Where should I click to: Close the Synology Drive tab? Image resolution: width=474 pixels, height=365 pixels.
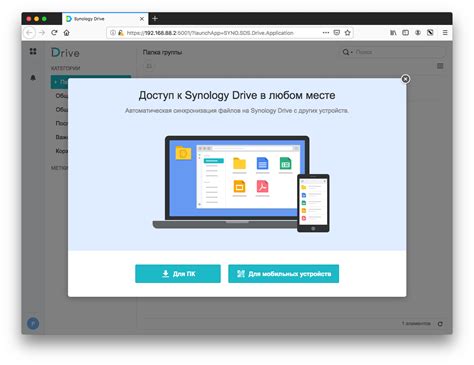point(142,19)
